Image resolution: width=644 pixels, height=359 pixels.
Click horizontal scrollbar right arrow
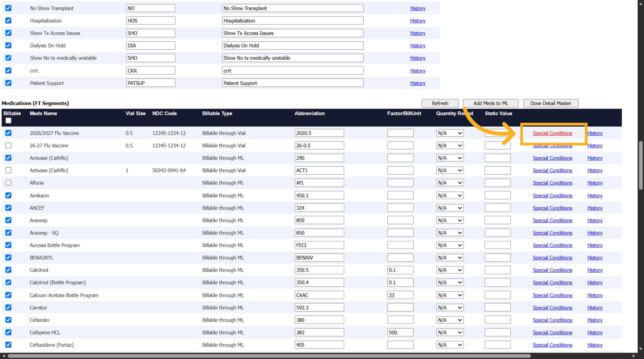click(x=634, y=356)
